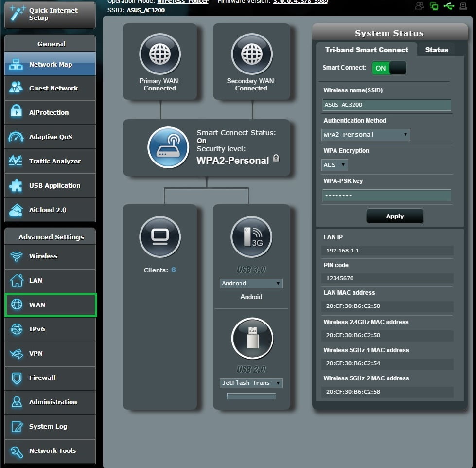
Task: Open Guest Network people icon
Action: (16, 88)
